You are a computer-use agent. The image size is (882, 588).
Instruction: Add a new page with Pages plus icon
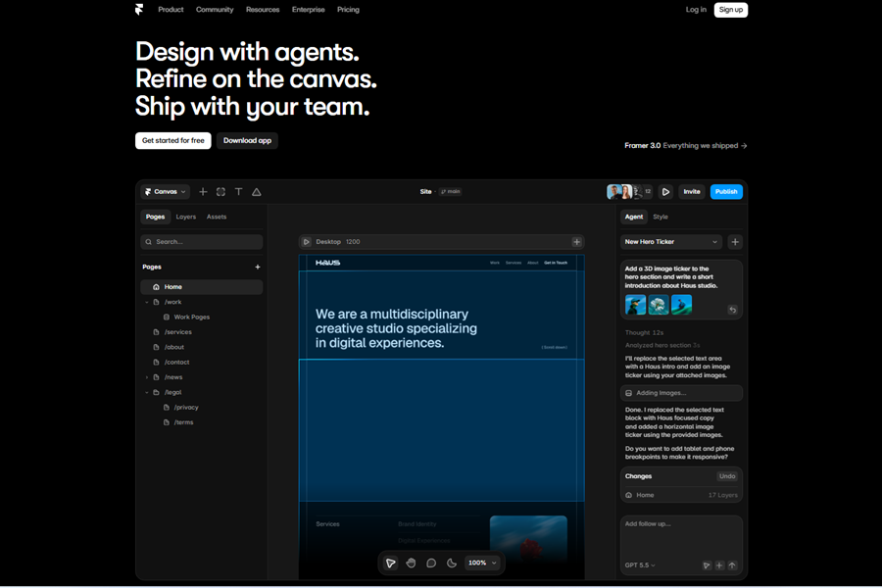click(258, 268)
